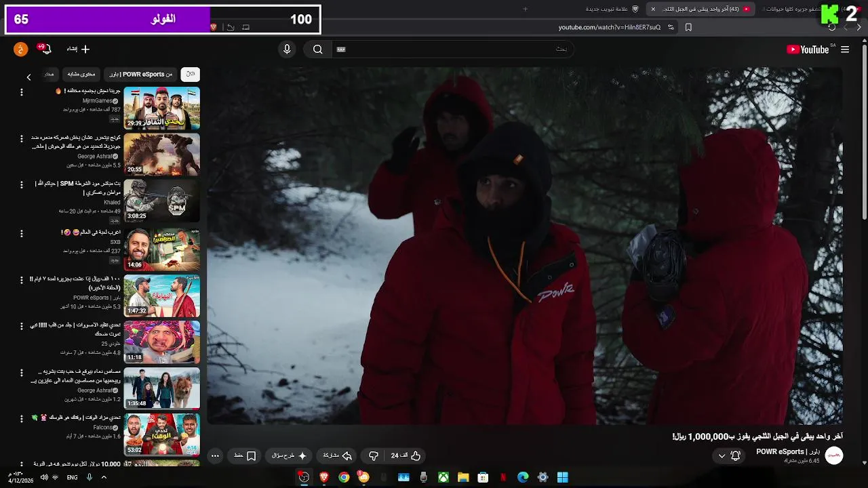Open site settings icon beside URL
The image size is (868, 488).
click(671, 27)
